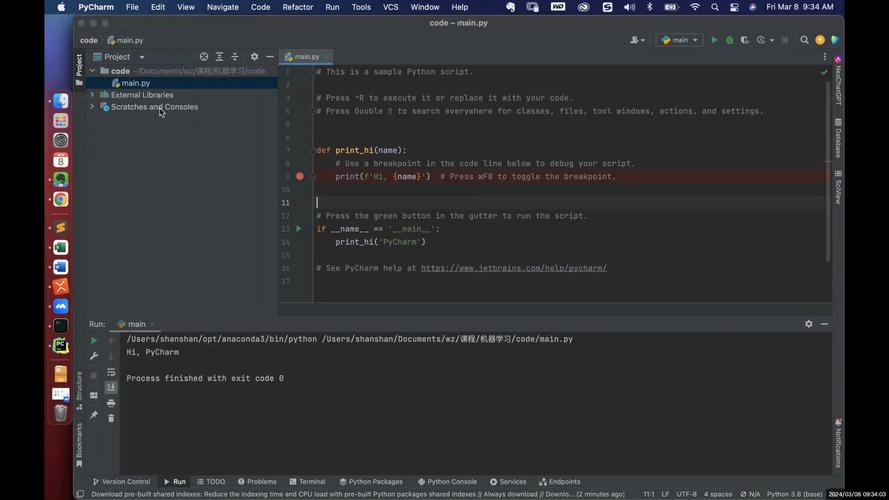The width and height of the screenshot is (889, 500).
Task: Open Spotlight search in macOS menu bar
Action: pos(714,7)
